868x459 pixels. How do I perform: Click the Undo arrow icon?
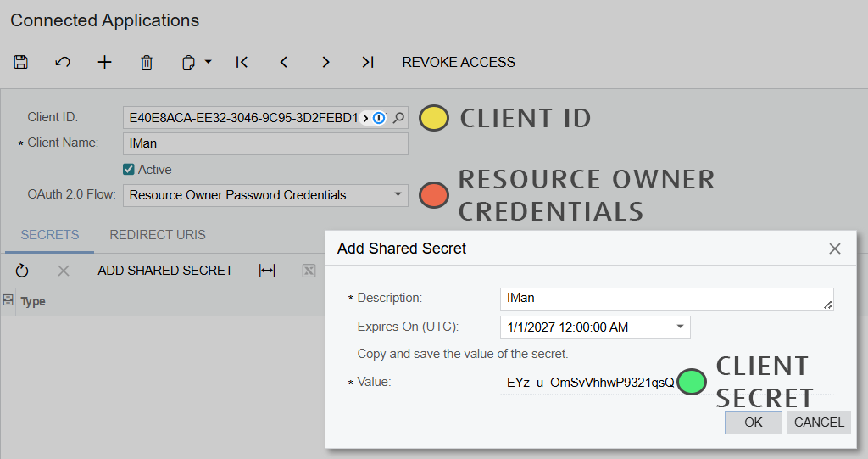click(63, 62)
